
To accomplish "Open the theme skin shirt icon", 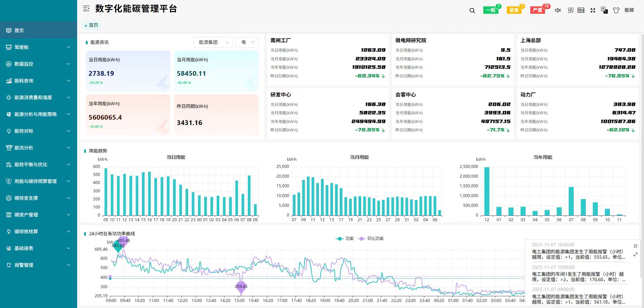I will (x=616, y=10).
